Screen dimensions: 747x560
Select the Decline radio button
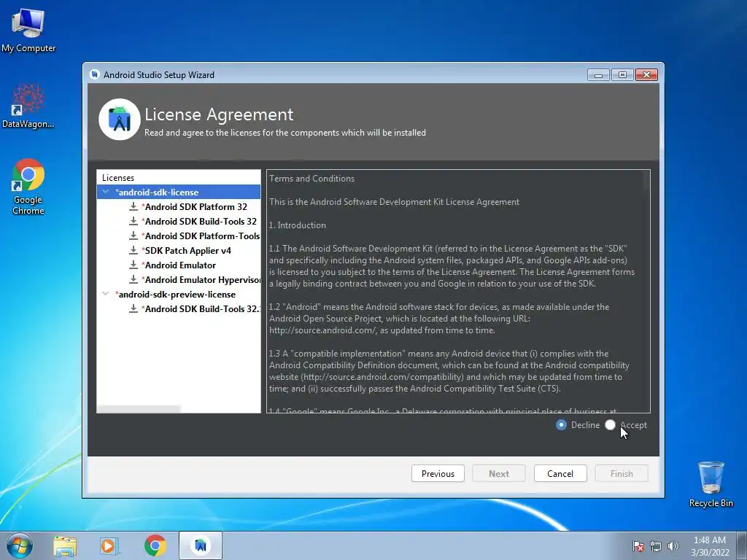click(x=561, y=425)
